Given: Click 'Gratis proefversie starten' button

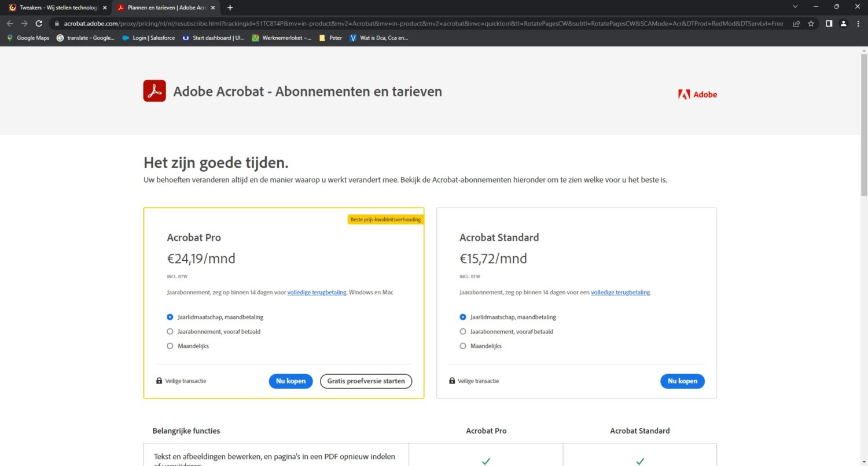Looking at the screenshot, I should tap(366, 381).
